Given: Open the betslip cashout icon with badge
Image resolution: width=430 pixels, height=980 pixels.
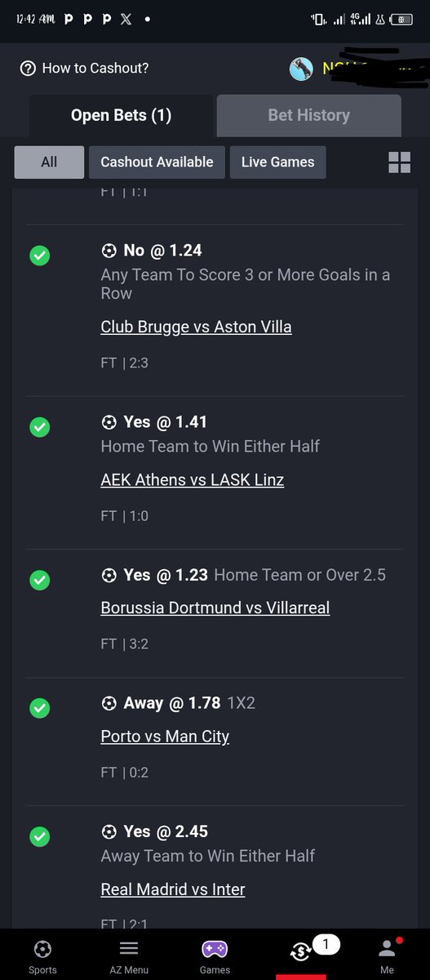Looking at the screenshot, I should (304, 951).
